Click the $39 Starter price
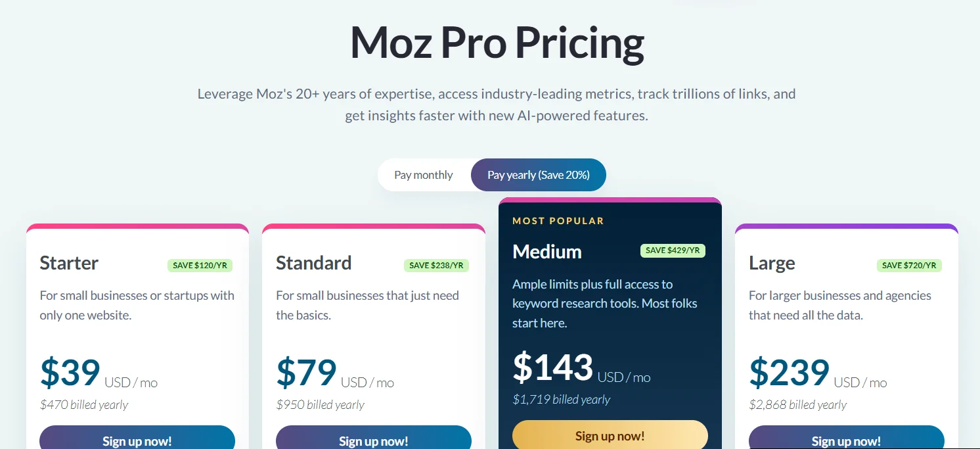Image resolution: width=980 pixels, height=449 pixels. pyautogui.click(x=70, y=372)
